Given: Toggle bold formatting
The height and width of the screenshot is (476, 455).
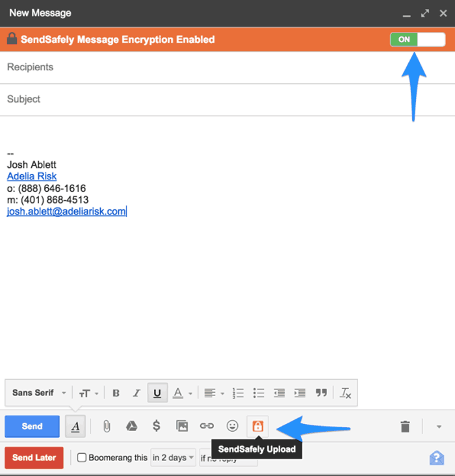Looking at the screenshot, I should (x=116, y=393).
